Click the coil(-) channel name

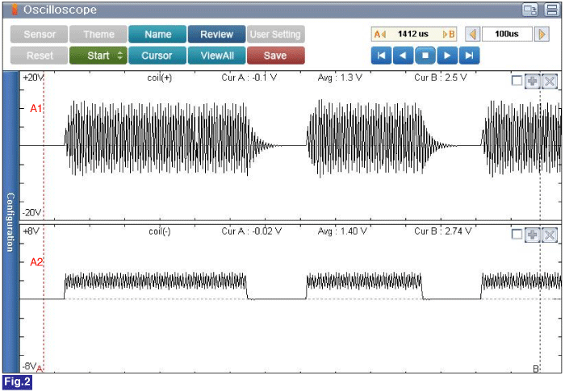tap(160, 231)
